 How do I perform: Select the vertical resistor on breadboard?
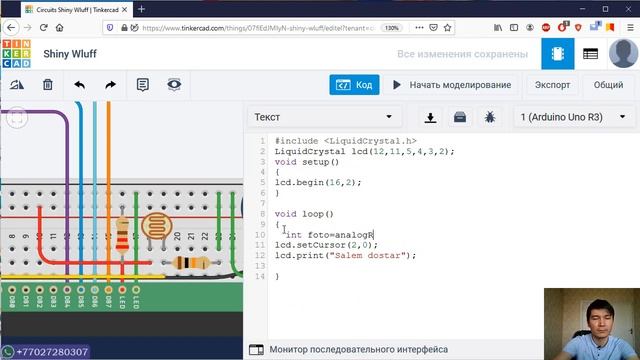122,234
